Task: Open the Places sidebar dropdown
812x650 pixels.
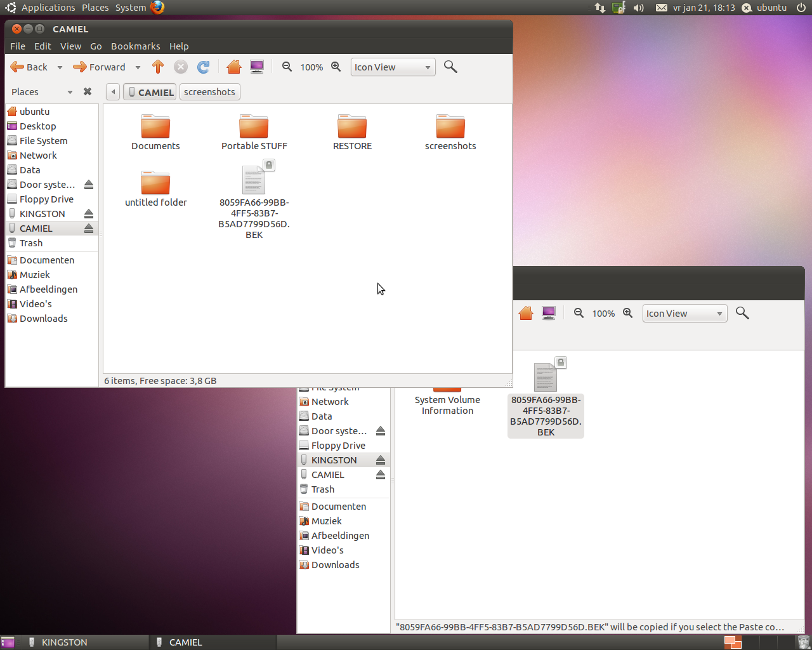Action: pyautogui.click(x=70, y=91)
